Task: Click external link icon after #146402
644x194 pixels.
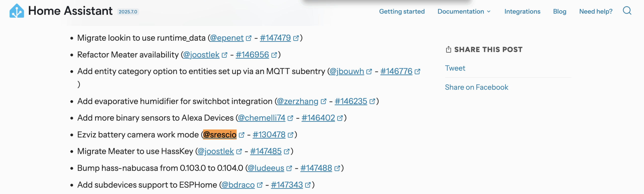Action: click(340, 118)
